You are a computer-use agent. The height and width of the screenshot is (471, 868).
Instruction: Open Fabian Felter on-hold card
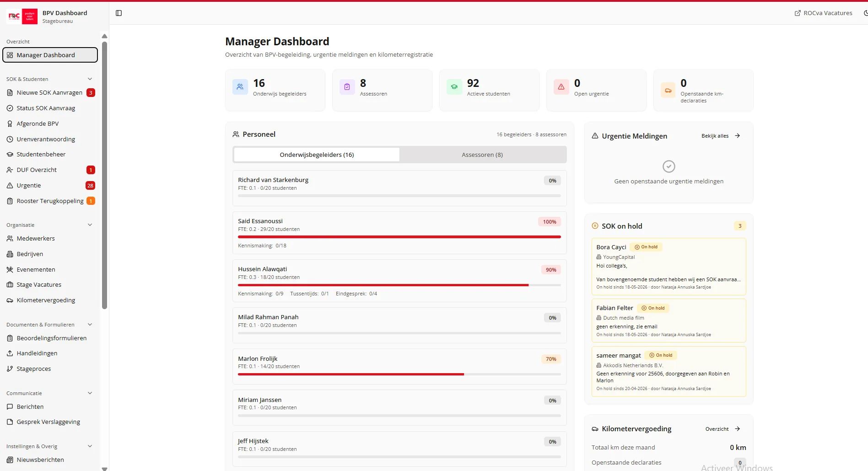click(669, 321)
